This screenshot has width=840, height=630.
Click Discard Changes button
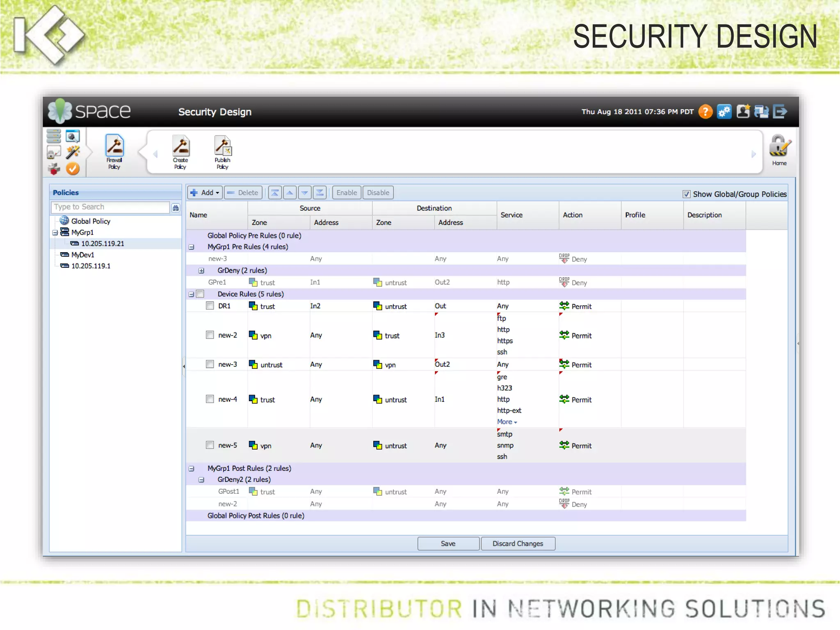[518, 543]
